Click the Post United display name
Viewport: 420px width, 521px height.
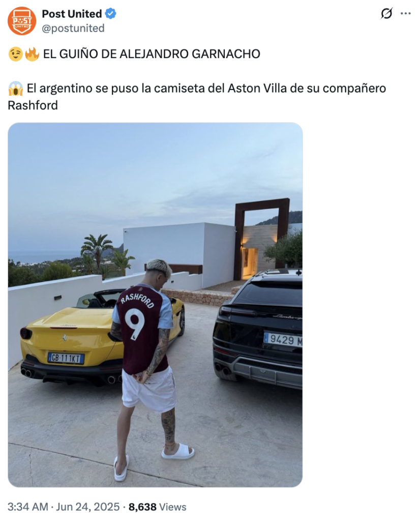point(72,14)
